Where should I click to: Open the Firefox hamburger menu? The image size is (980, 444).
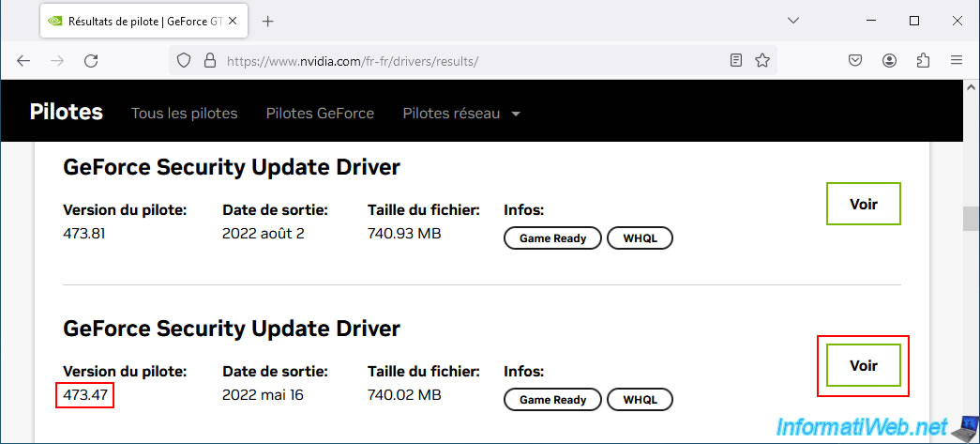tap(957, 60)
